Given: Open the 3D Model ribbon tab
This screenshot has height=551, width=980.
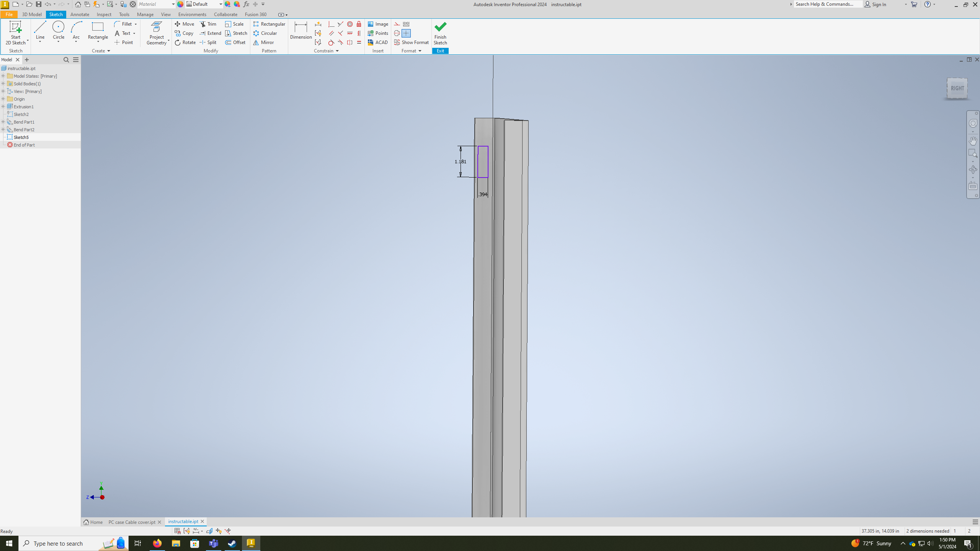Looking at the screenshot, I should (32, 14).
